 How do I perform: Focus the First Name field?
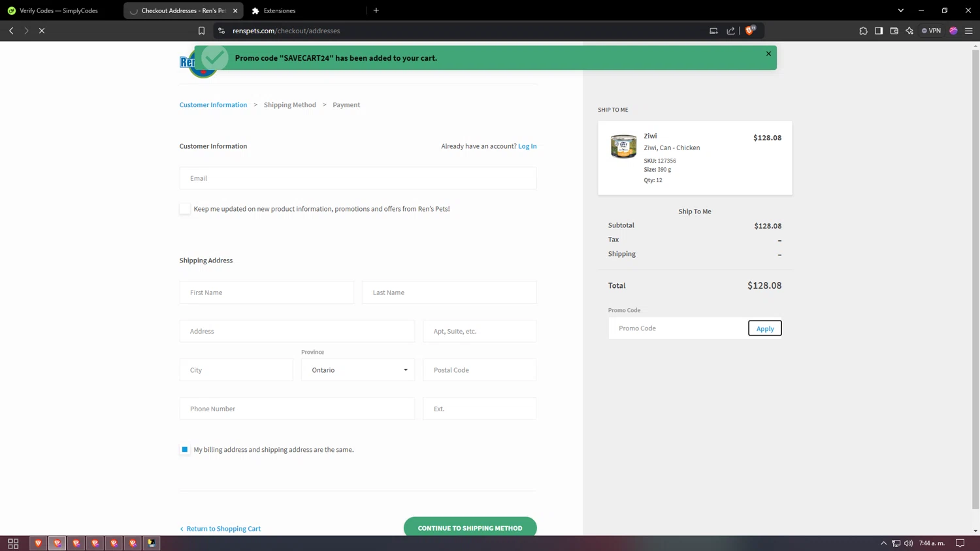click(x=267, y=292)
